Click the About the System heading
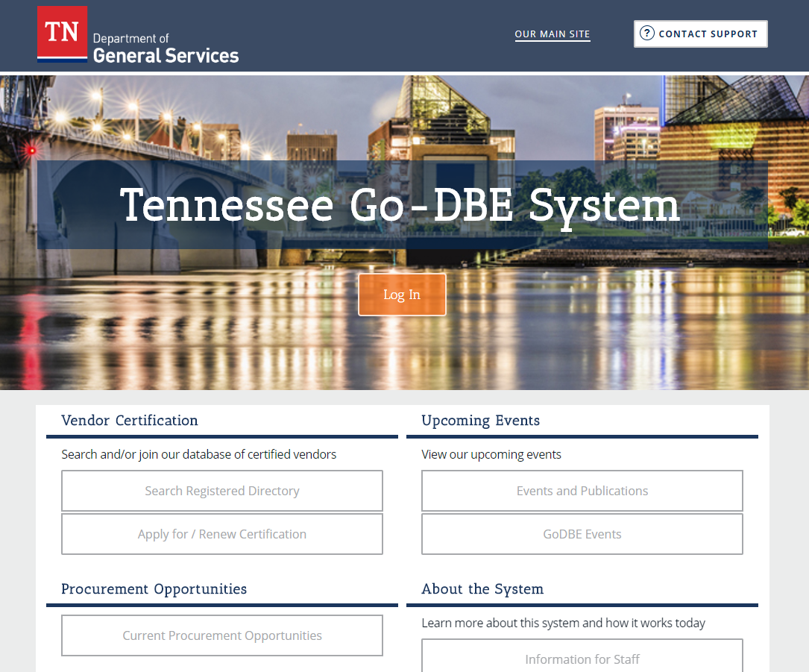 pos(482,589)
